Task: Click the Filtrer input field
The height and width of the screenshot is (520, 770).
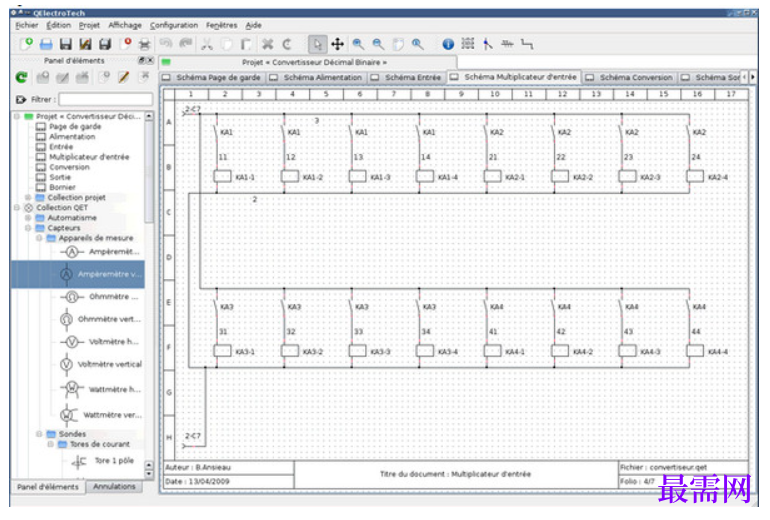Action: (x=106, y=100)
